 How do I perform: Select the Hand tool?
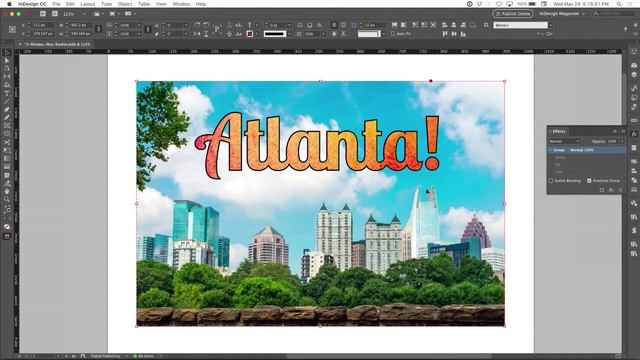tap(7, 191)
